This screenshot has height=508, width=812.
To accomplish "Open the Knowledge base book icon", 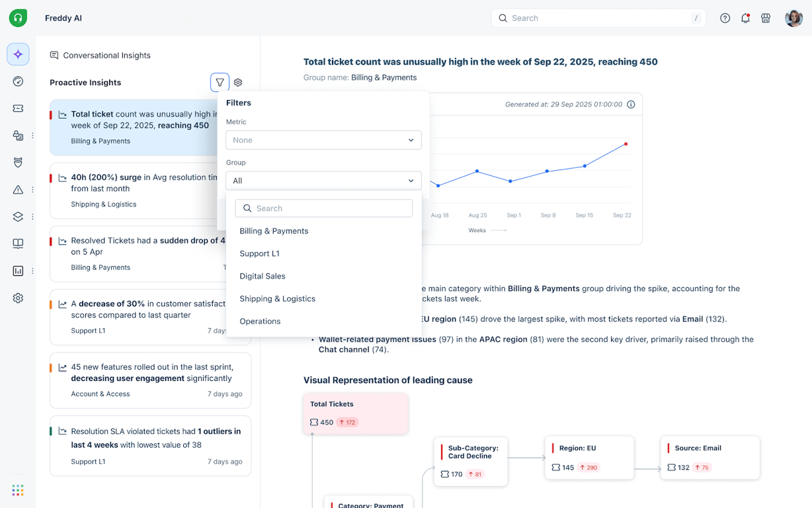I will click(18, 244).
